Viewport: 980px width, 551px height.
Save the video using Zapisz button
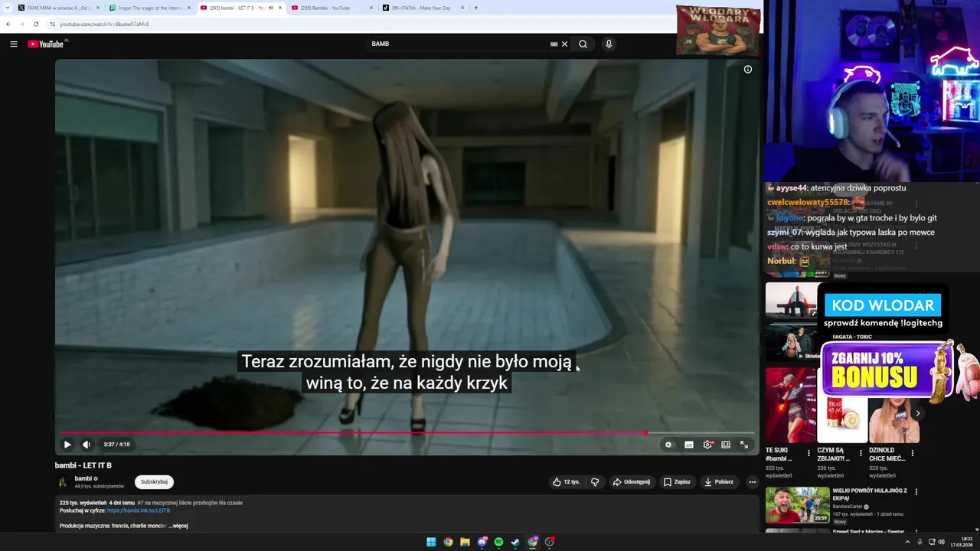click(x=677, y=482)
